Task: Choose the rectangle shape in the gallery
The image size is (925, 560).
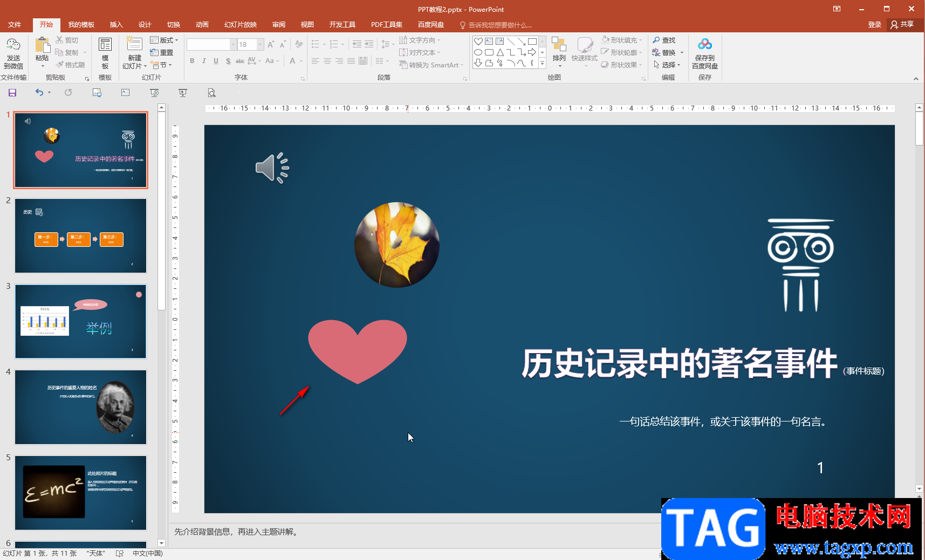Action: [532, 42]
